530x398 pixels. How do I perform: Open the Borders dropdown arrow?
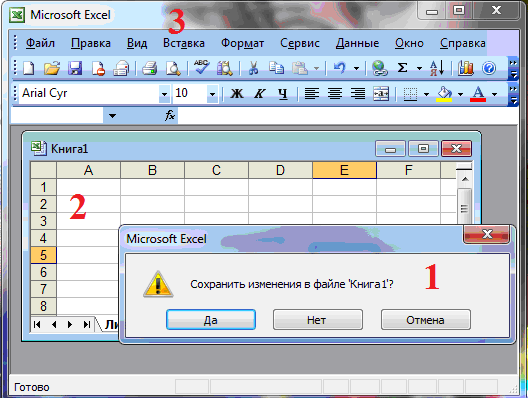426,94
